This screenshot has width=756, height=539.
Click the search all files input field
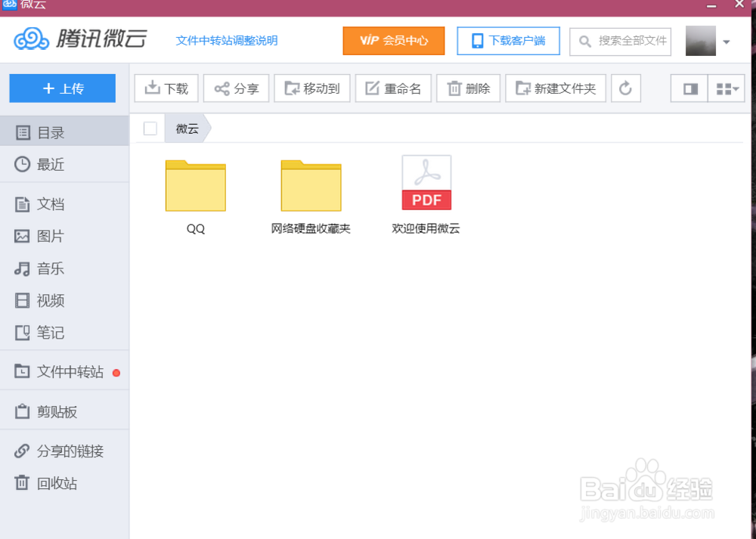(x=621, y=42)
